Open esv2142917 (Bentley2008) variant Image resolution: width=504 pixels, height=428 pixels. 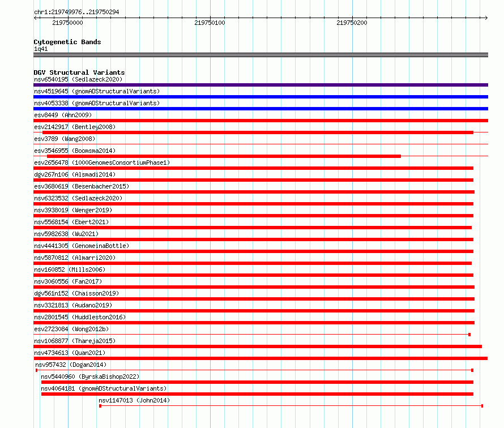(75, 127)
